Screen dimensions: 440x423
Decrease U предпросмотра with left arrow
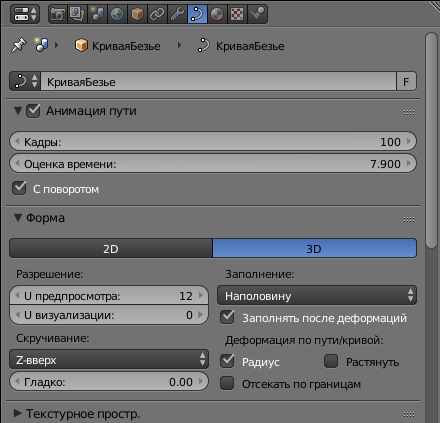pyautogui.click(x=17, y=295)
